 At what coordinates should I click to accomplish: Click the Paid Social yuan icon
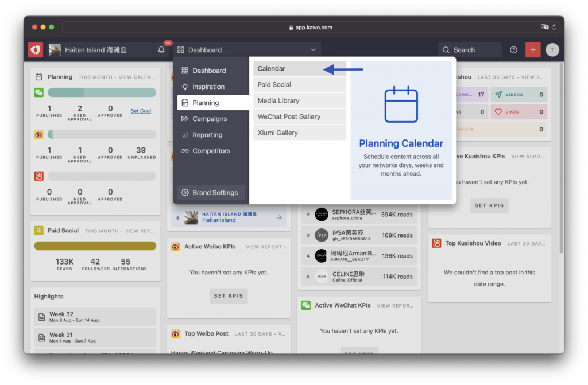point(39,231)
